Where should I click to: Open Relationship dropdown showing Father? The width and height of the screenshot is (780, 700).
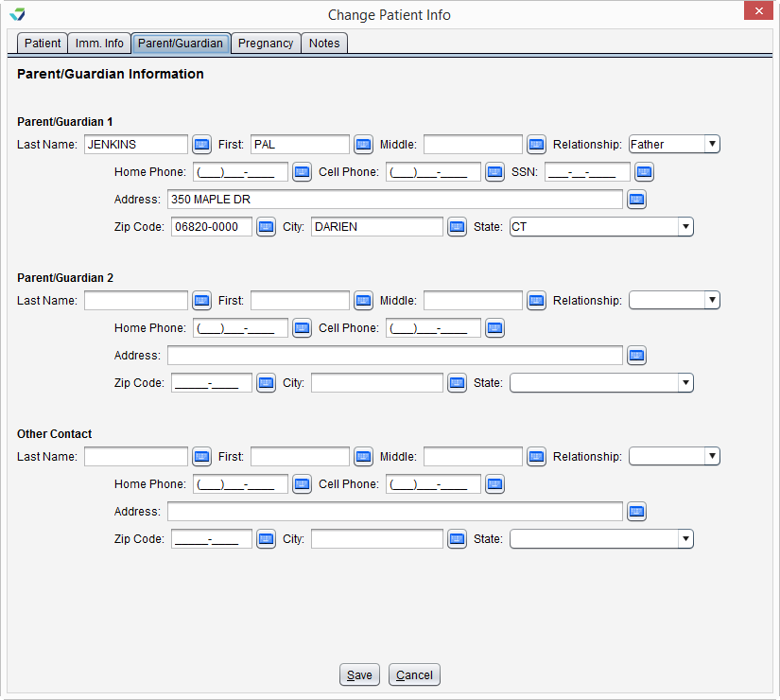674,145
